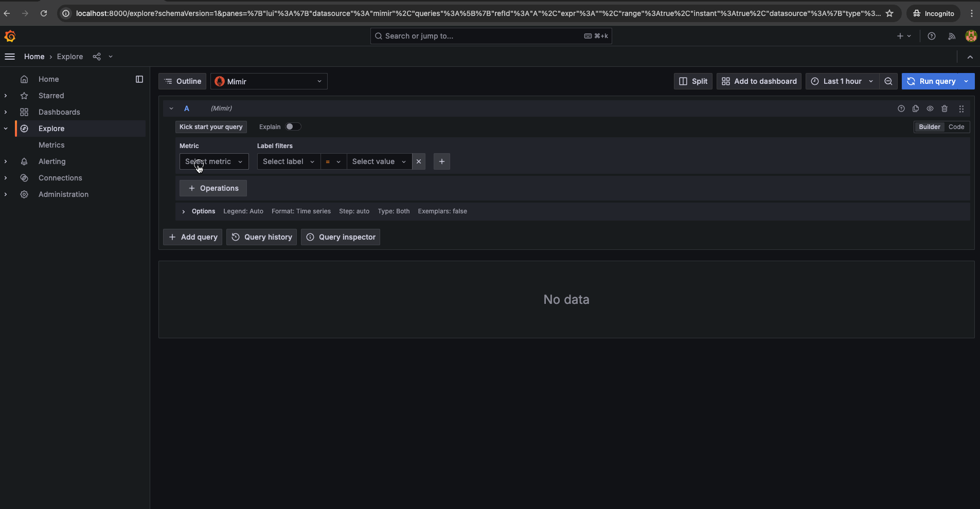Duplicate query A with copy icon
This screenshot has width=980, height=509.
915,108
